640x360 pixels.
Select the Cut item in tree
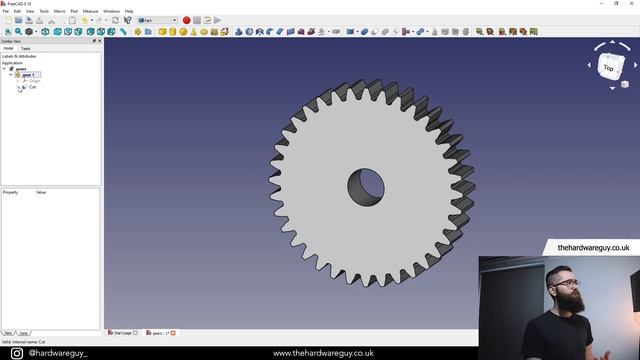pyautogui.click(x=32, y=87)
